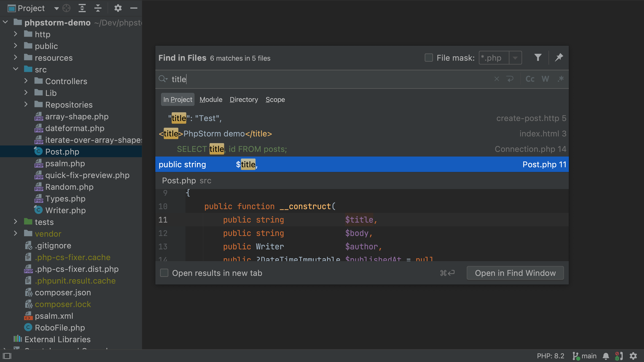Toggle tool window bars icon at bottom-left
This screenshot has width=644, height=362.
click(7, 356)
